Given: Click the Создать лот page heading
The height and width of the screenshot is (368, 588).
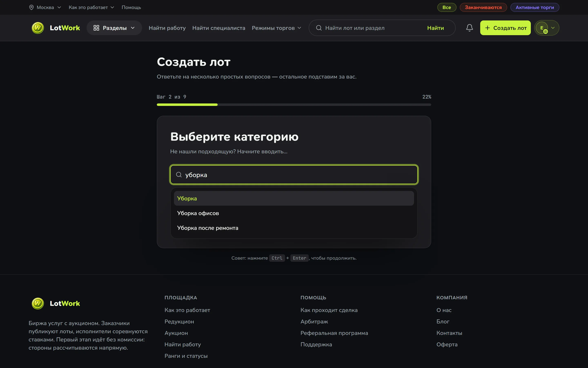Looking at the screenshot, I should (x=193, y=62).
